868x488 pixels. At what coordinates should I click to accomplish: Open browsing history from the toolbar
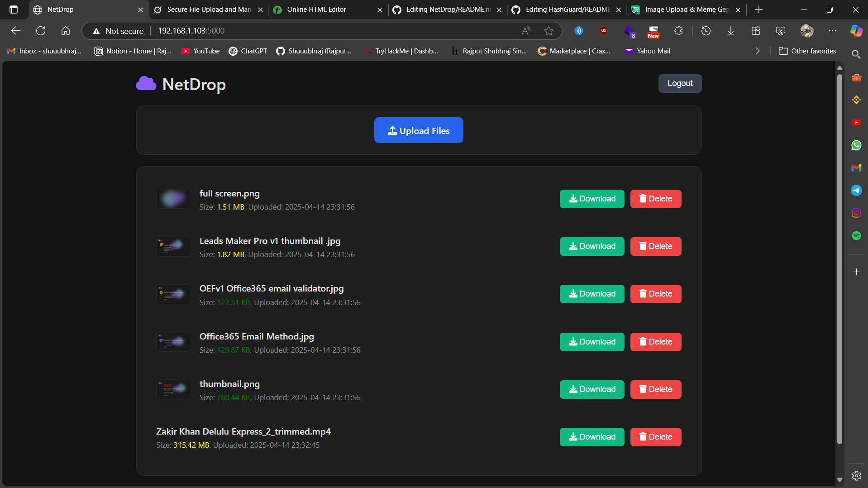coord(706,31)
